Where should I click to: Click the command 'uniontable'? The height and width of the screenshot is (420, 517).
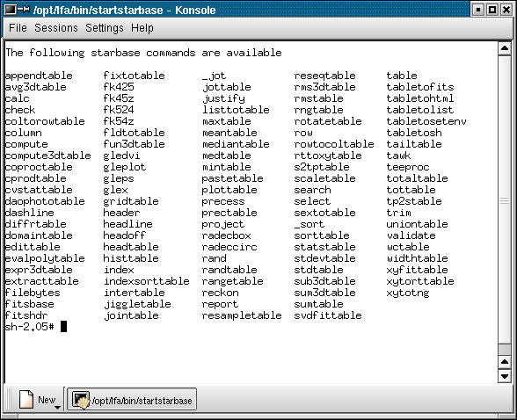tap(417, 224)
